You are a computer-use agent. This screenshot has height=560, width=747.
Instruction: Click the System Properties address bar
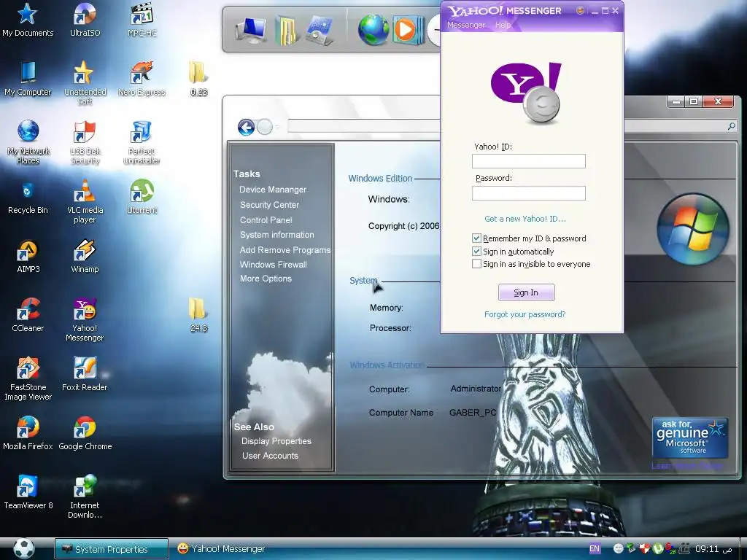pos(363,126)
